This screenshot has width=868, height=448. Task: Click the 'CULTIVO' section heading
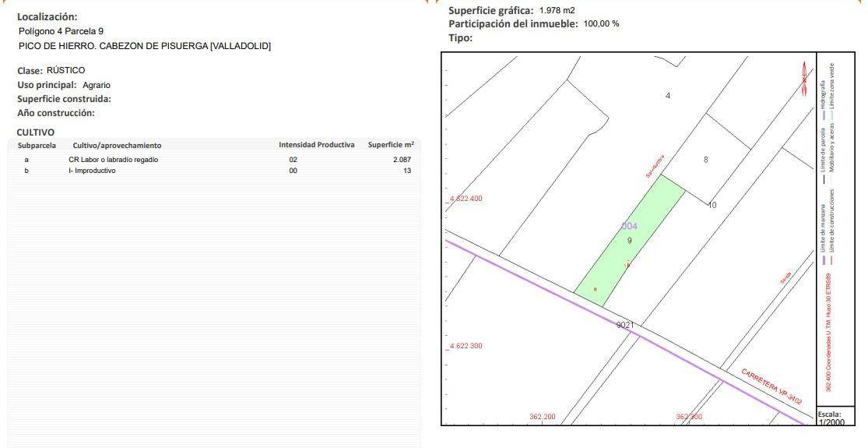(x=36, y=132)
